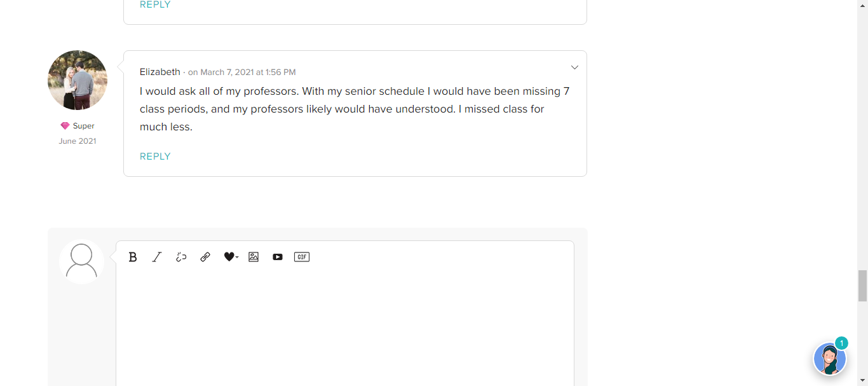The image size is (868, 386).
Task: Toggle bold formatting in the editor
Action: click(133, 257)
